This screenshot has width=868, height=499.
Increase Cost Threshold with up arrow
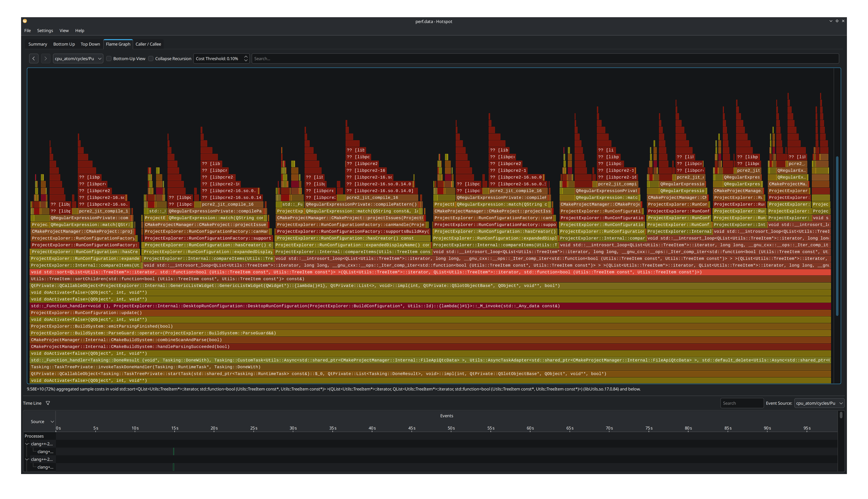coord(246,57)
